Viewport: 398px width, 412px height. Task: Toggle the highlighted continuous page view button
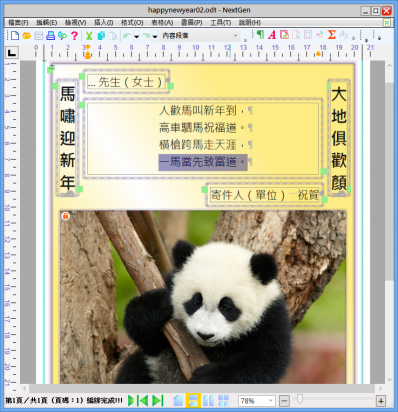(x=193, y=400)
